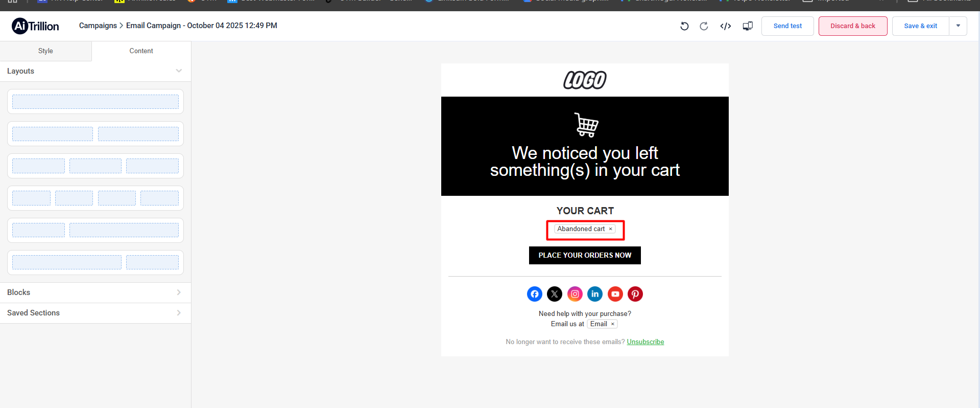Open the HTML code view icon
Viewport: 980px width, 408px height.
coord(726,26)
